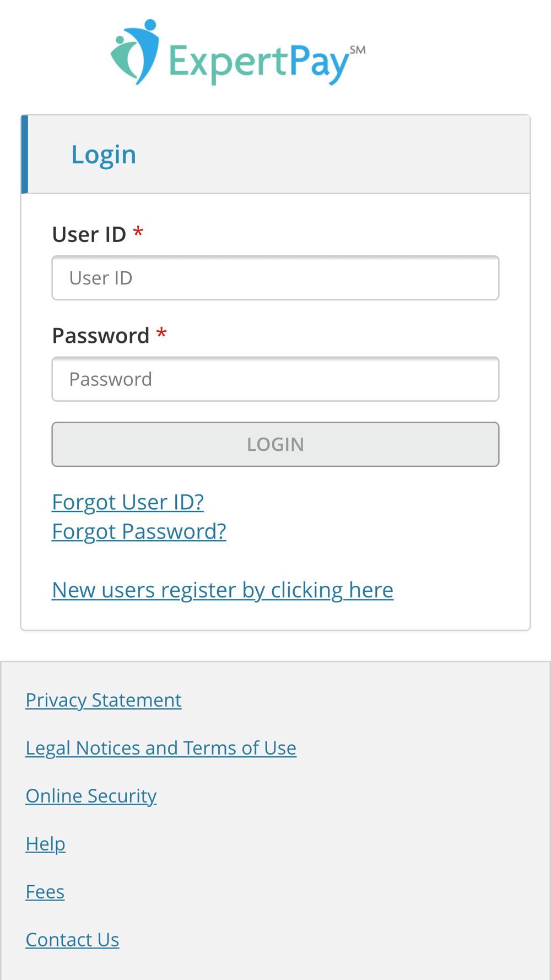551x980 pixels.
Task: Click the Login panel heading
Action: (x=104, y=154)
